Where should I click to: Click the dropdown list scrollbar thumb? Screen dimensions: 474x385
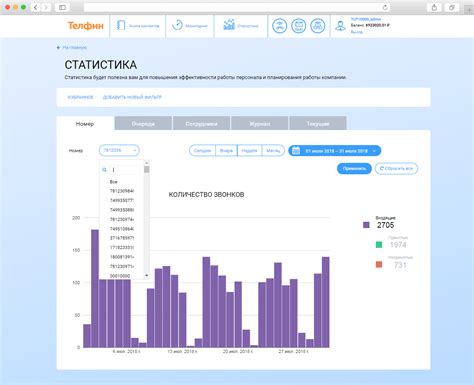(147, 170)
